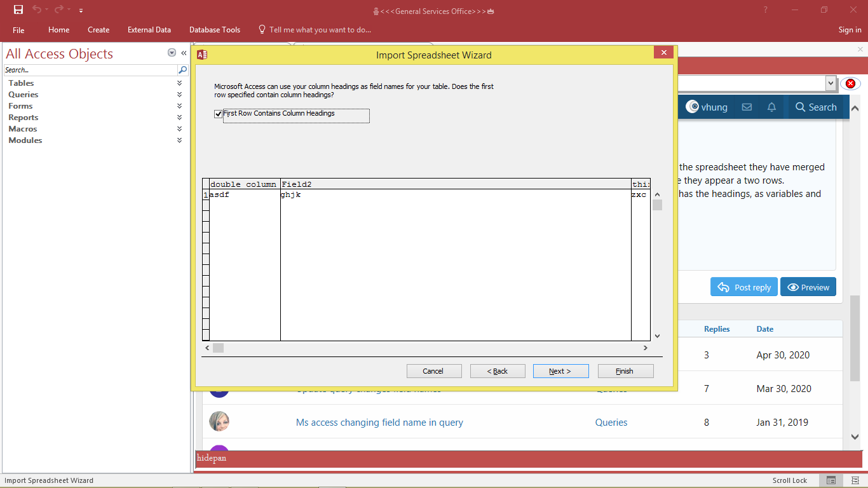Sort threads by the Replies column header
This screenshot has width=868, height=488.
click(717, 329)
